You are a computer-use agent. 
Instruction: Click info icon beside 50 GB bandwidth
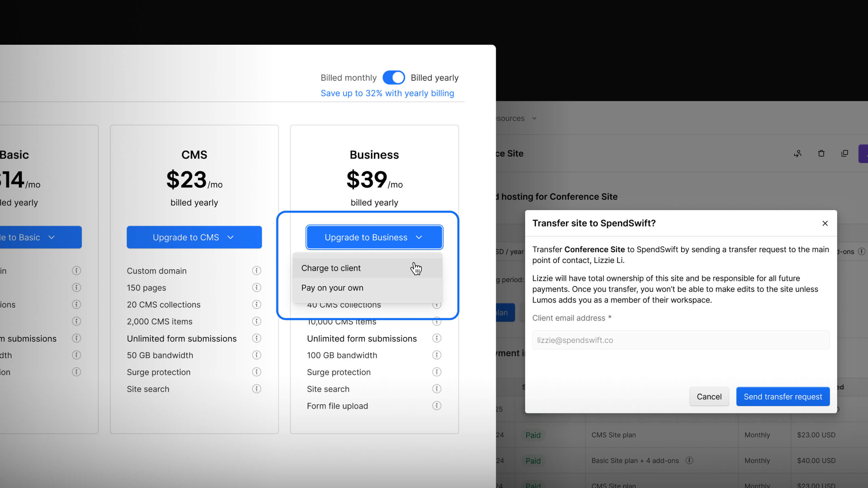point(256,355)
